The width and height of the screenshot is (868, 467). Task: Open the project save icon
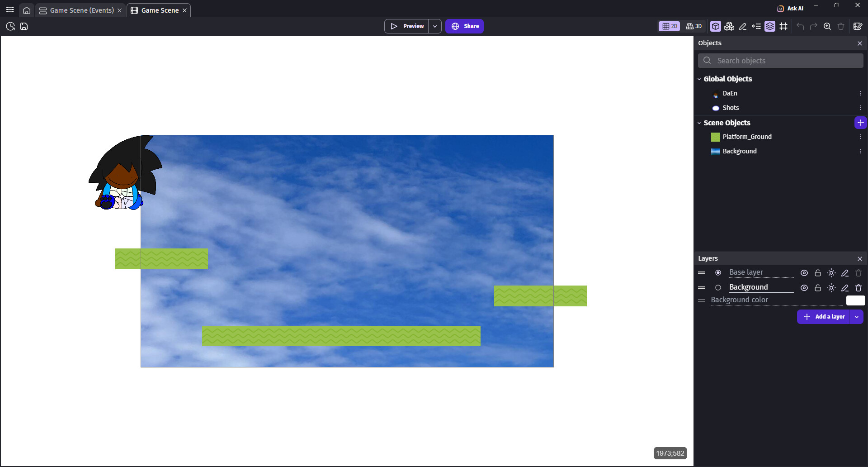(24, 26)
